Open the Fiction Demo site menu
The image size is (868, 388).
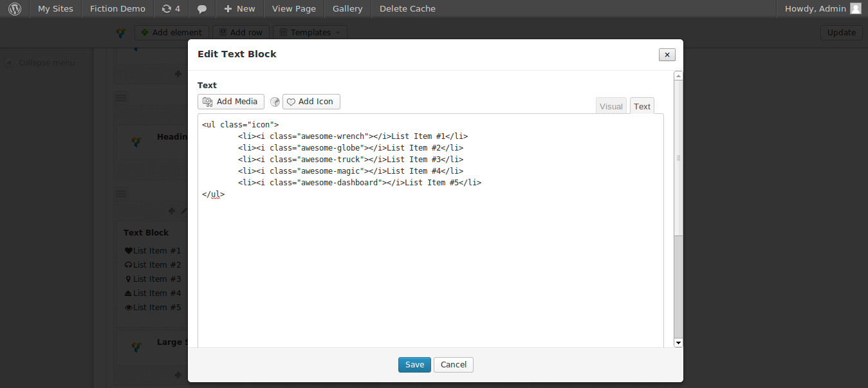(118, 9)
